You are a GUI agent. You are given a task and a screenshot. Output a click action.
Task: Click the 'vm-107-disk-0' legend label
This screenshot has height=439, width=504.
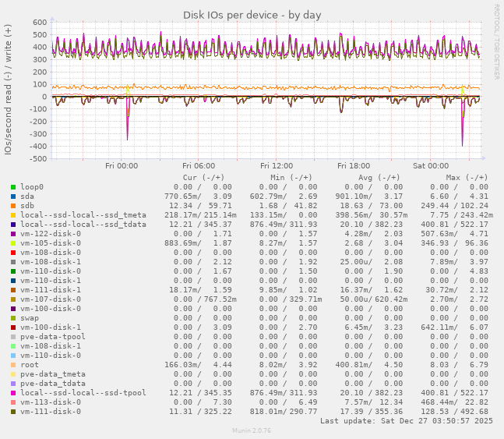point(51,299)
